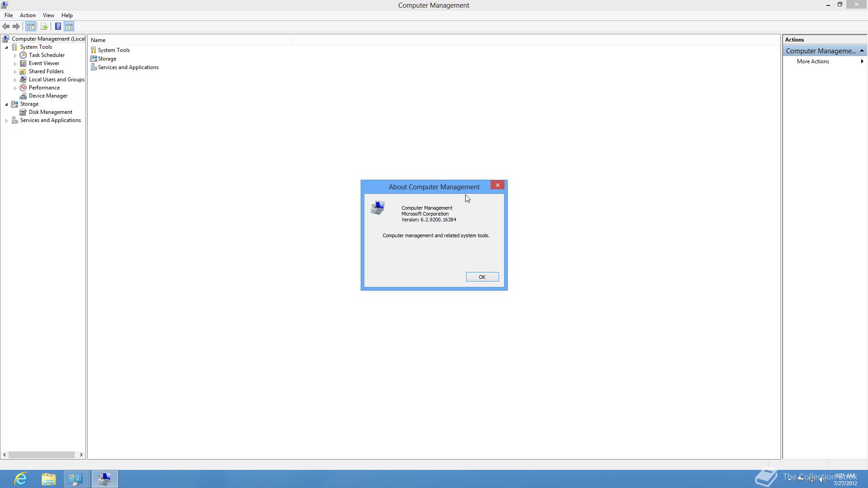Expand the Services and Applications tree node
The image size is (868, 488).
click(6, 121)
